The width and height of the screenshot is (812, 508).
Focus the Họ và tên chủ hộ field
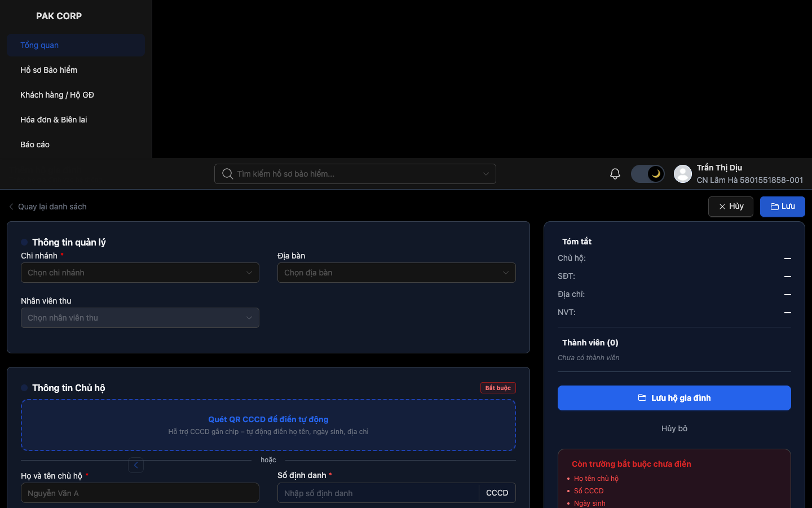pyautogui.click(x=140, y=493)
